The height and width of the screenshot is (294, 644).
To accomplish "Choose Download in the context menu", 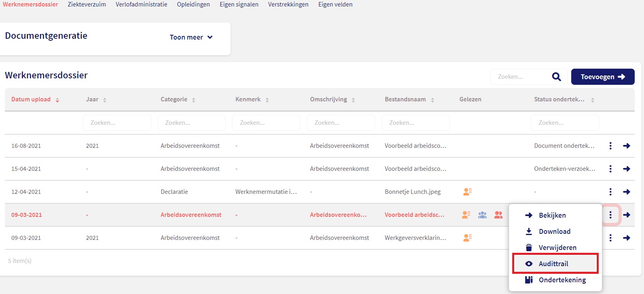I will pyautogui.click(x=554, y=231).
